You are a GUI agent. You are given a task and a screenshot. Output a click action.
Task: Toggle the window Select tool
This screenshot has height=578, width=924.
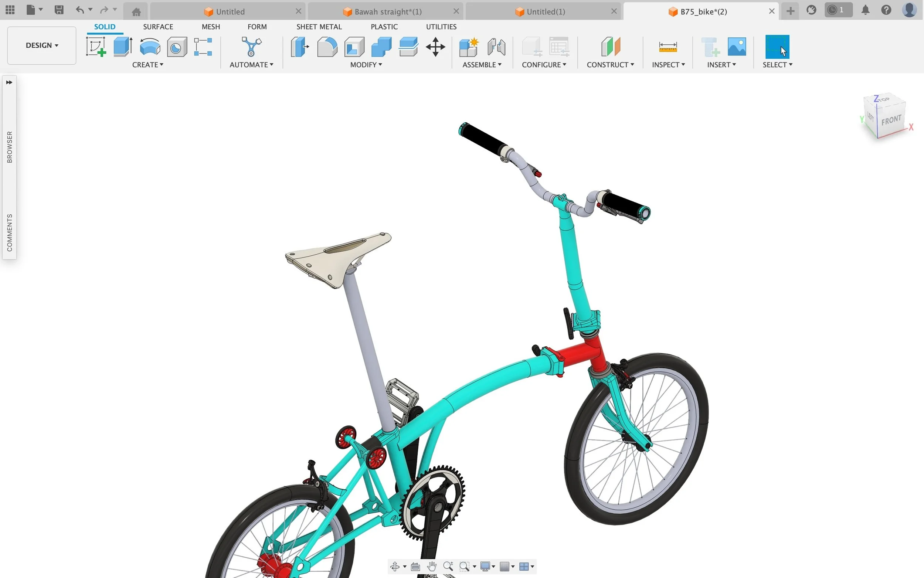pyautogui.click(x=777, y=47)
